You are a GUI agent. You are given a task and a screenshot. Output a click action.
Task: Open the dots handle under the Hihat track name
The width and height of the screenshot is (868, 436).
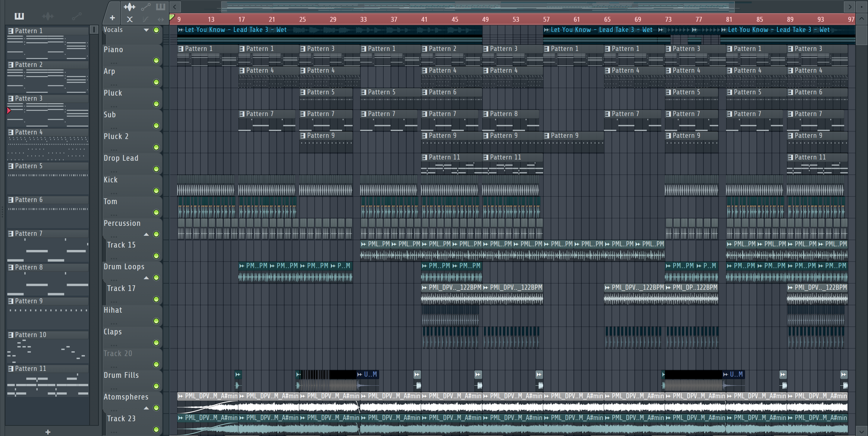114,324
